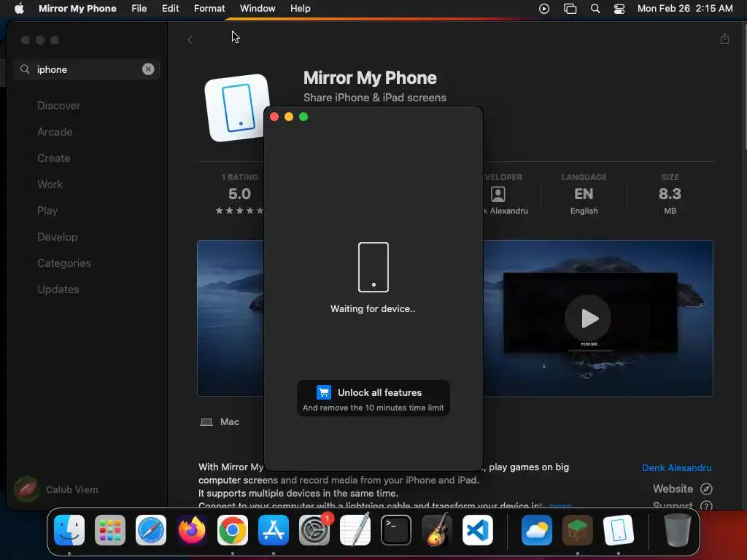Open the File menu
The height and width of the screenshot is (560, 747).
[139, 9]
